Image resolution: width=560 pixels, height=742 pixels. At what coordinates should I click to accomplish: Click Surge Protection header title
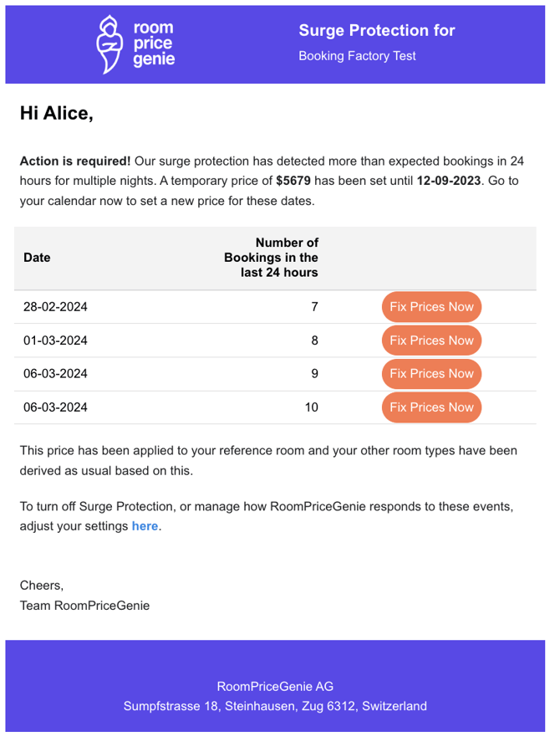377,30
